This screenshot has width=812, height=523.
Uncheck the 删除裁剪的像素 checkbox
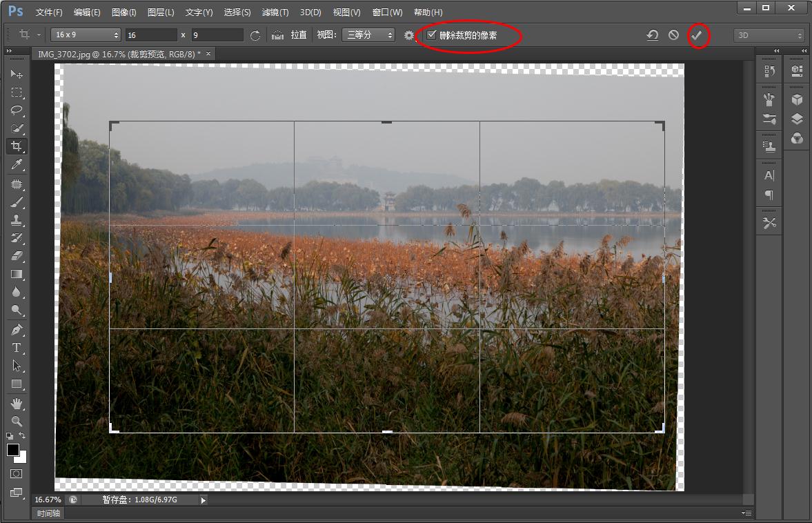[432, 34]
